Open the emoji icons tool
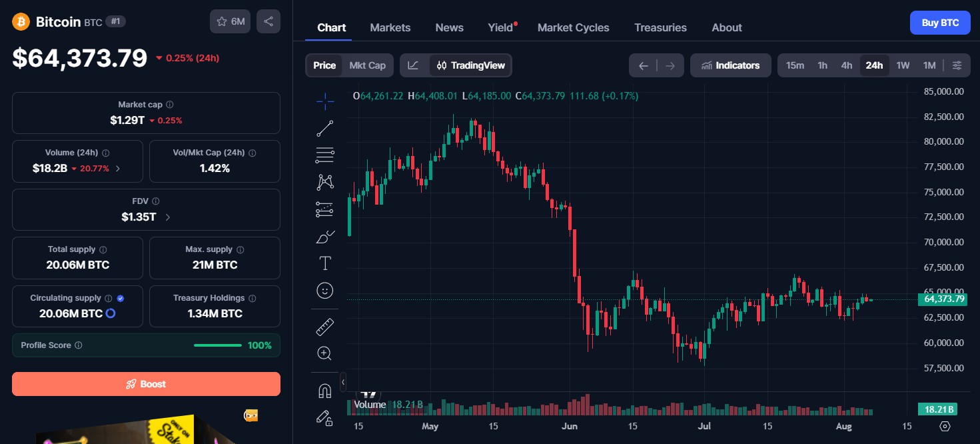Screen dimensions: 980x444 click(x=325, y=291)
